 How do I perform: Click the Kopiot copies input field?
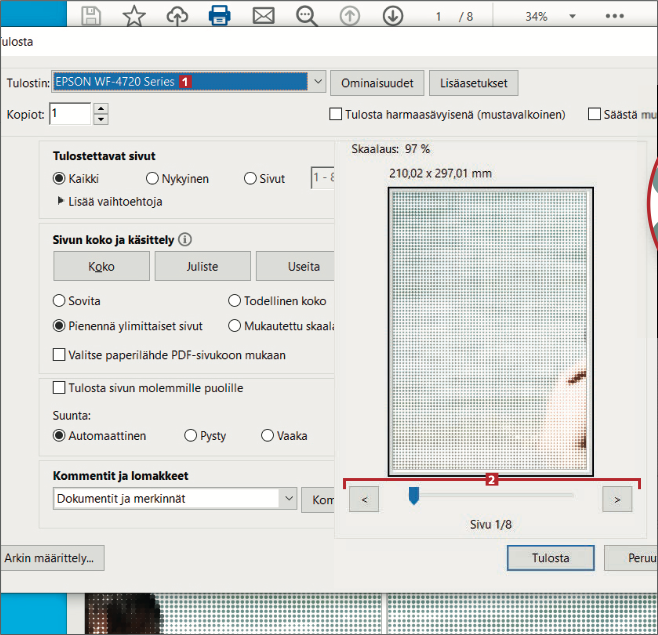(70, 115)
